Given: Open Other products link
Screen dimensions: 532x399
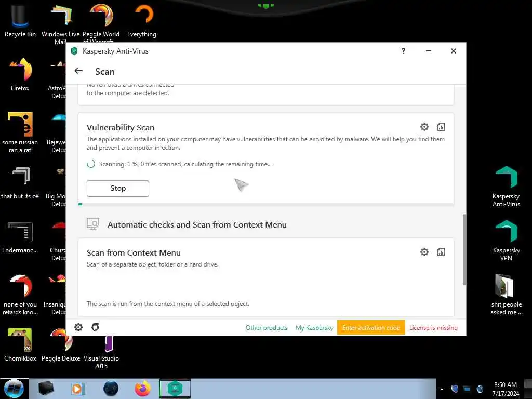Looking at the screenshot, I should point(267,328).
